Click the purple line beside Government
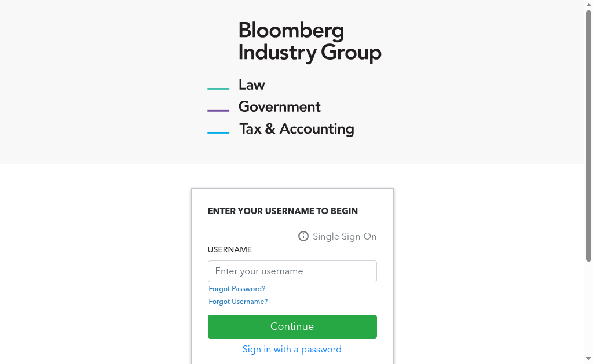This screenshot has width=593, height=364. (x=218, y=111)
